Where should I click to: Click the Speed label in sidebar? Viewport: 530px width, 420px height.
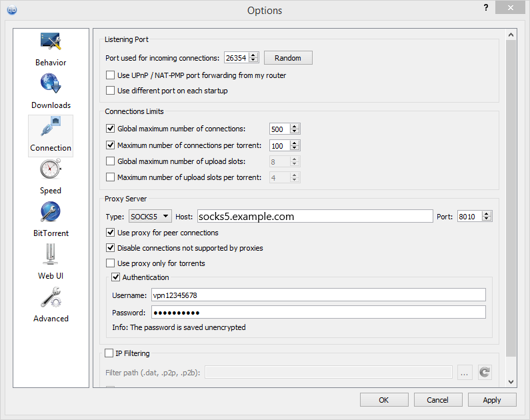coord(51,191)
